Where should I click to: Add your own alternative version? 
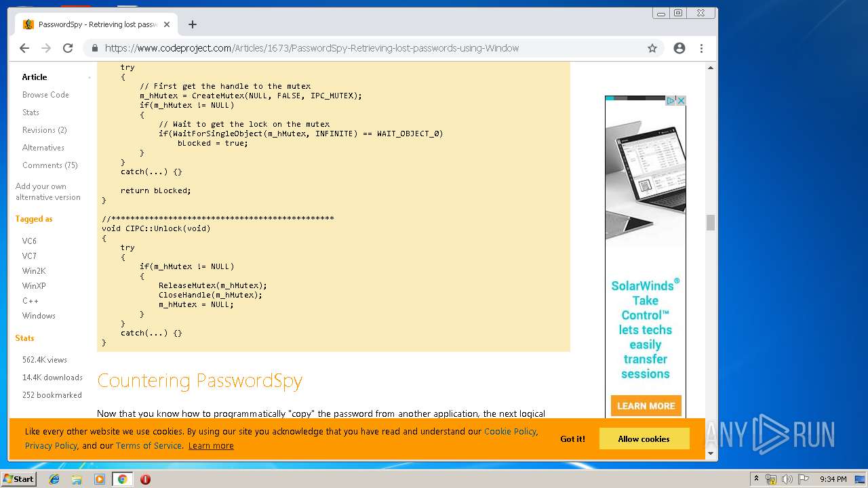[47, 192]
